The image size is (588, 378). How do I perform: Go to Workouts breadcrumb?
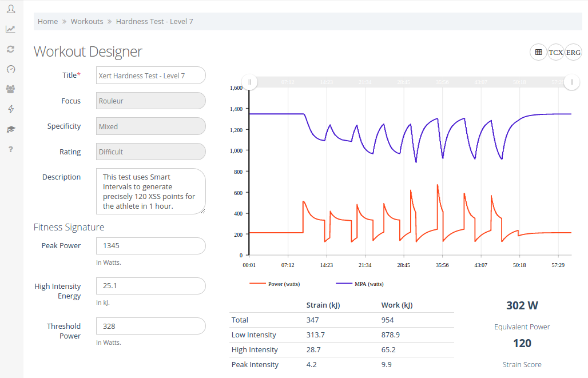click(86, 21)
